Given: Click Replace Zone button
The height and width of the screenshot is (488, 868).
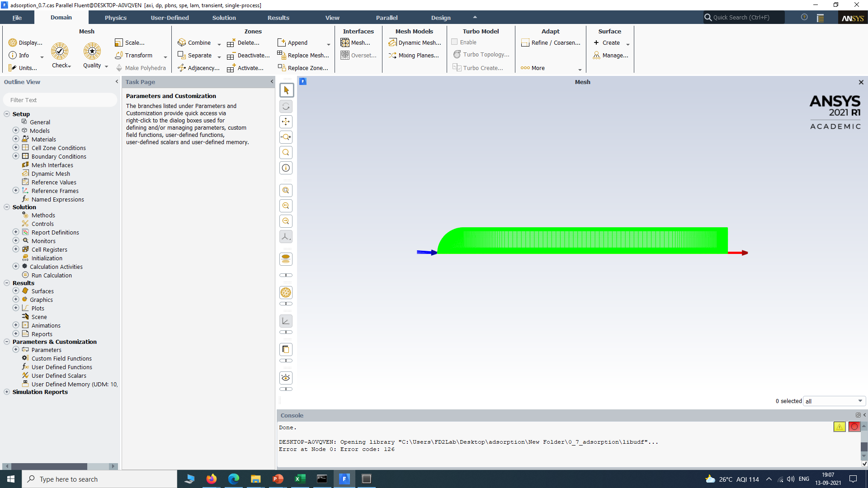Looking at the screenshot, I should [303, 68].
